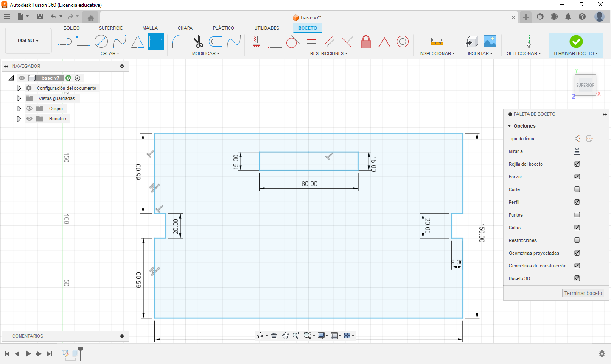This screenshot has height=364, width=611.
Task: Enable the Corte checkbox
Action: pos(577,189)
